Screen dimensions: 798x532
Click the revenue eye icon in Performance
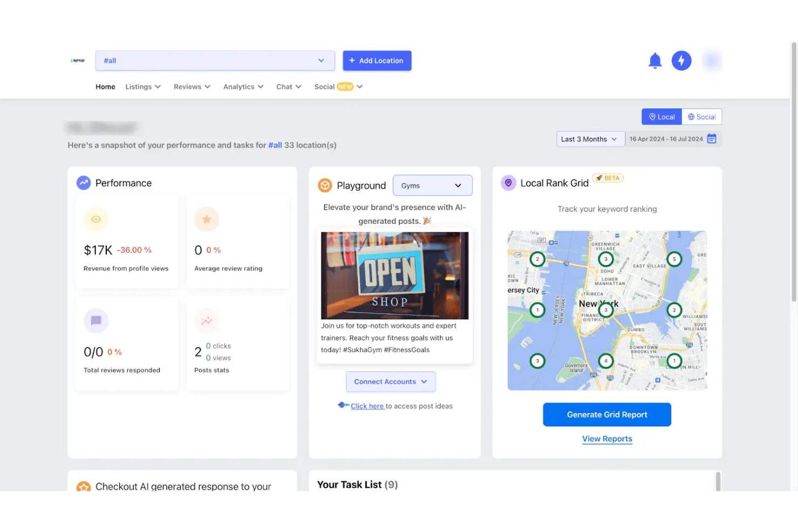click(96, 219)
